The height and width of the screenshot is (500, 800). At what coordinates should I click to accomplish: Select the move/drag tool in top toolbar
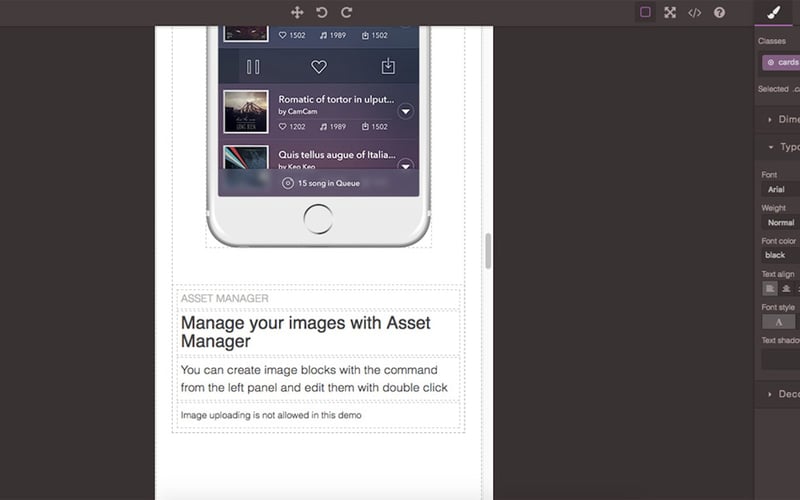click(x=297, y=12)
